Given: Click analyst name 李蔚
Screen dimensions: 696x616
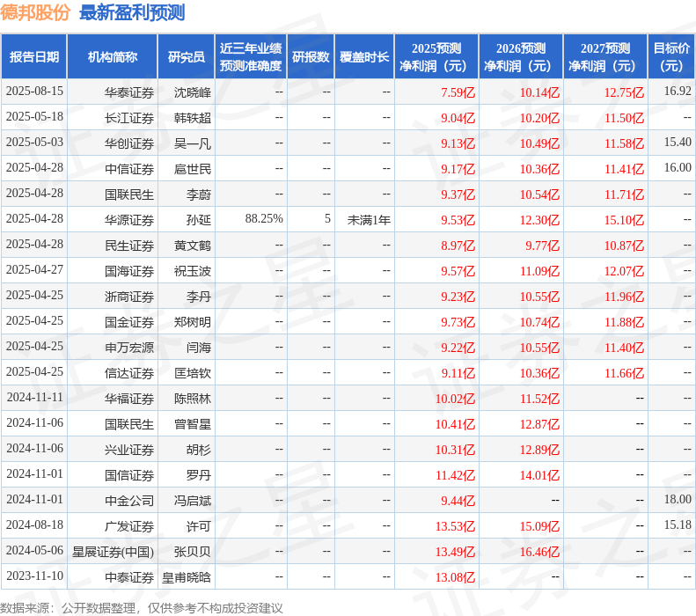Looking at the screenshot, I should click(198, 194).
